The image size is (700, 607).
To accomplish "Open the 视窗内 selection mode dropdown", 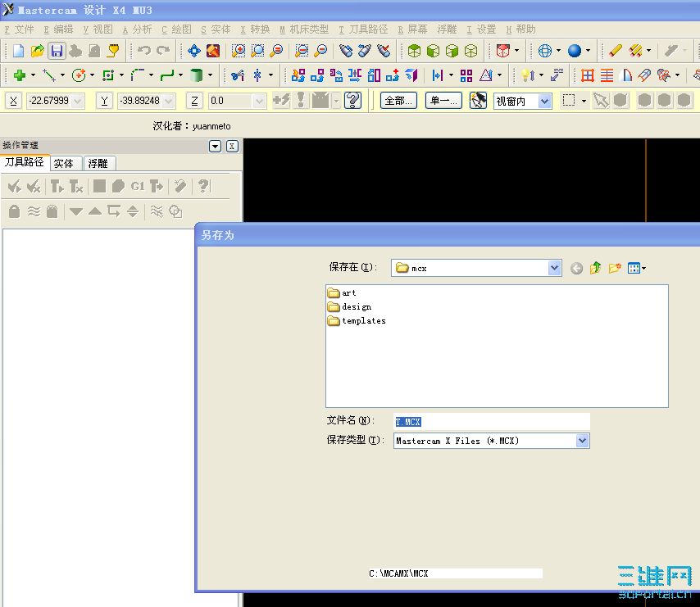I will pyautogui.click(x=544, y=102).
